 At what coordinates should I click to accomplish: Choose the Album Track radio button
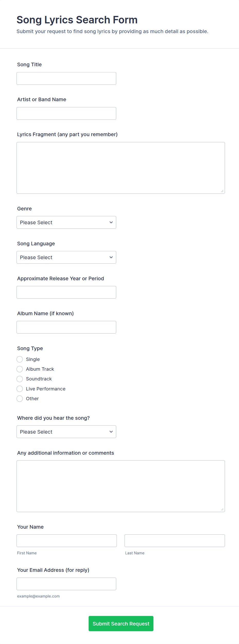pyautogui.click(x=20, y=369)
